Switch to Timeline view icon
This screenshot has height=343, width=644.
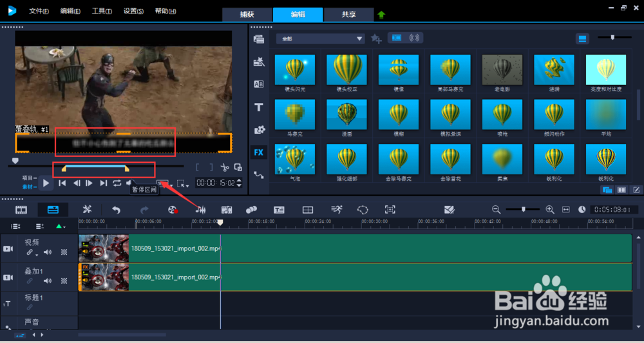tap(53, 210)
